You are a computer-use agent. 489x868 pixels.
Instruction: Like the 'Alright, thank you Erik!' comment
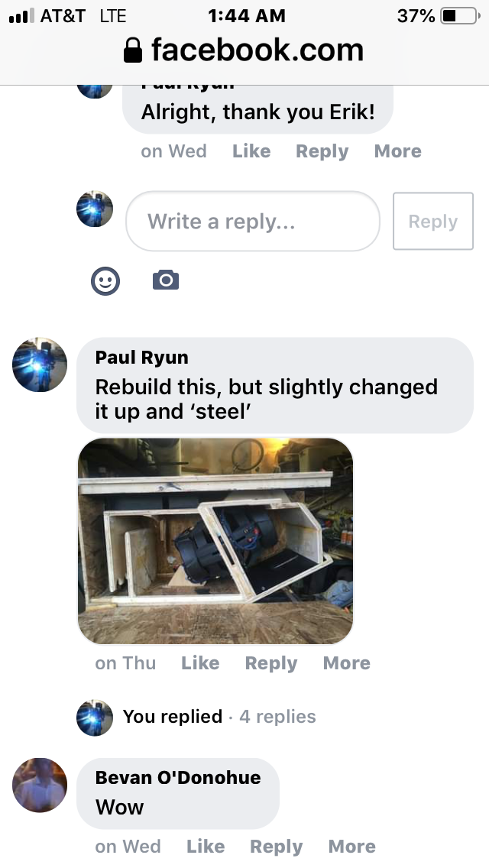(x=251, y=151)
